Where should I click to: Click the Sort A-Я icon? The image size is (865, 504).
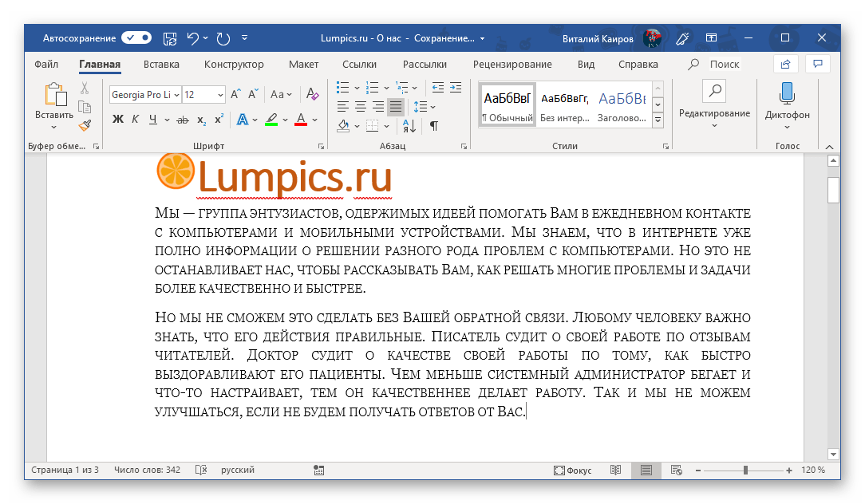409,125
